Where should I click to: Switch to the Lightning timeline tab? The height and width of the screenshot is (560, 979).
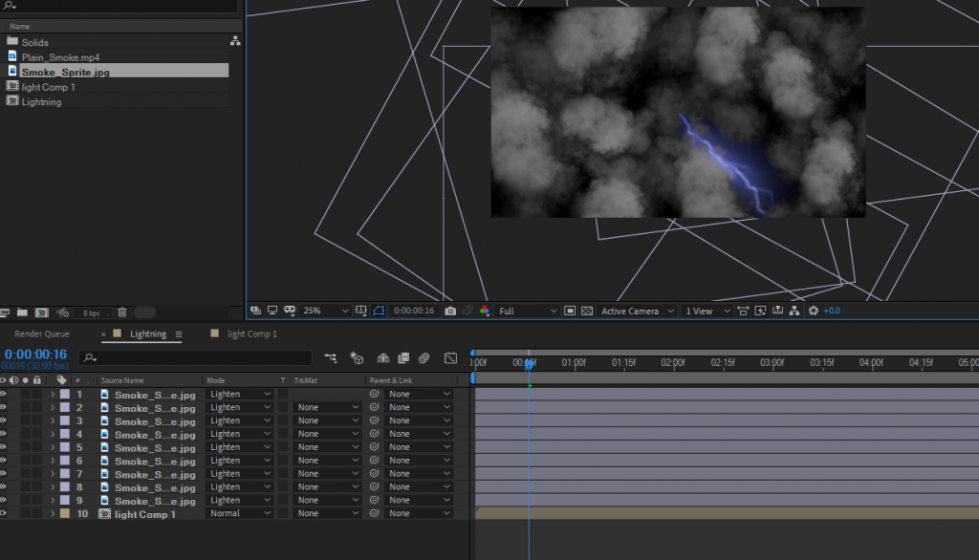[x=148, y=334]
